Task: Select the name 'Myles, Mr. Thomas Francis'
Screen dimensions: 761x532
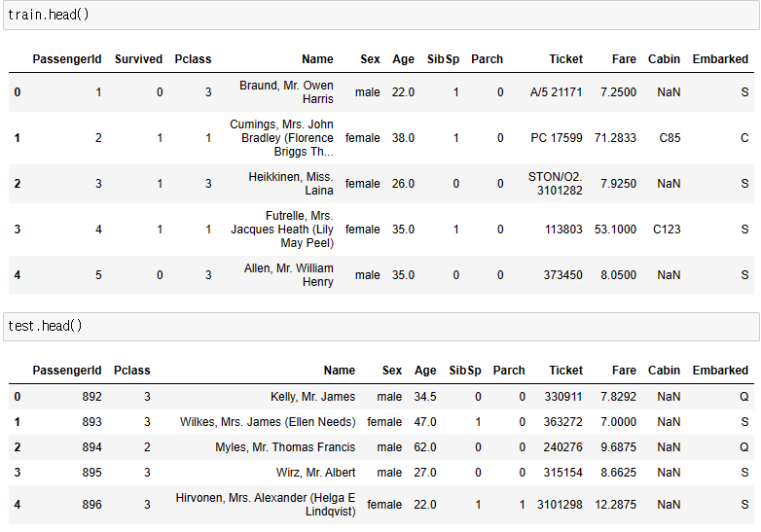Action: pyautogui.click(x=285, y=447)
